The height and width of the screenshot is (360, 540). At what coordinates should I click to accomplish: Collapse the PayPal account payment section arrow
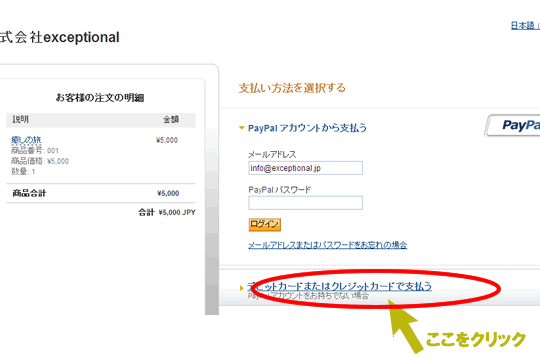(x=241, y=128)
